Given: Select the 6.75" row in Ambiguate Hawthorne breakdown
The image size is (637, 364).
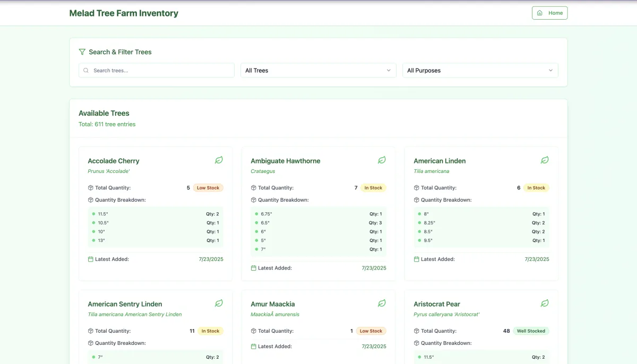Looking at the screenshot, I should click(318, 214).
